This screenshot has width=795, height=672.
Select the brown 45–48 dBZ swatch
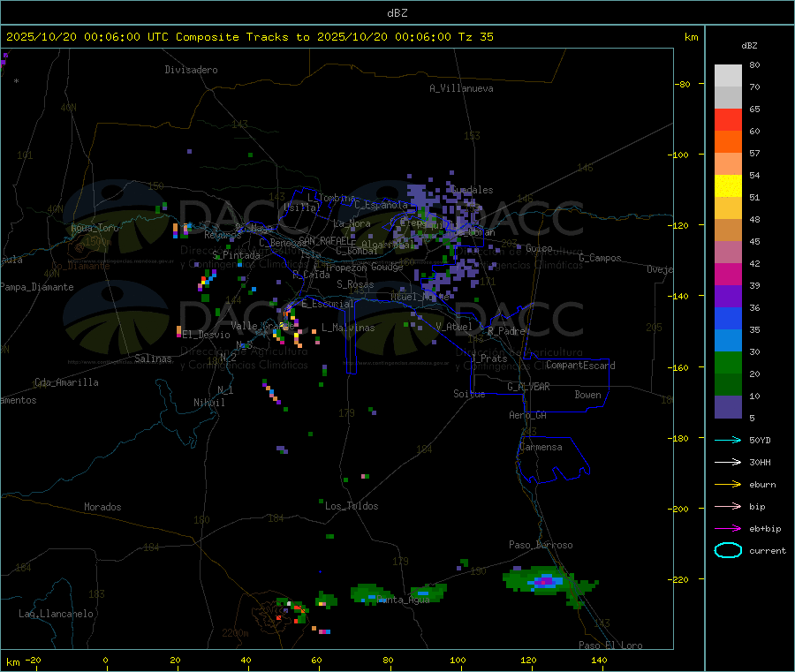[x=728, y=230]
